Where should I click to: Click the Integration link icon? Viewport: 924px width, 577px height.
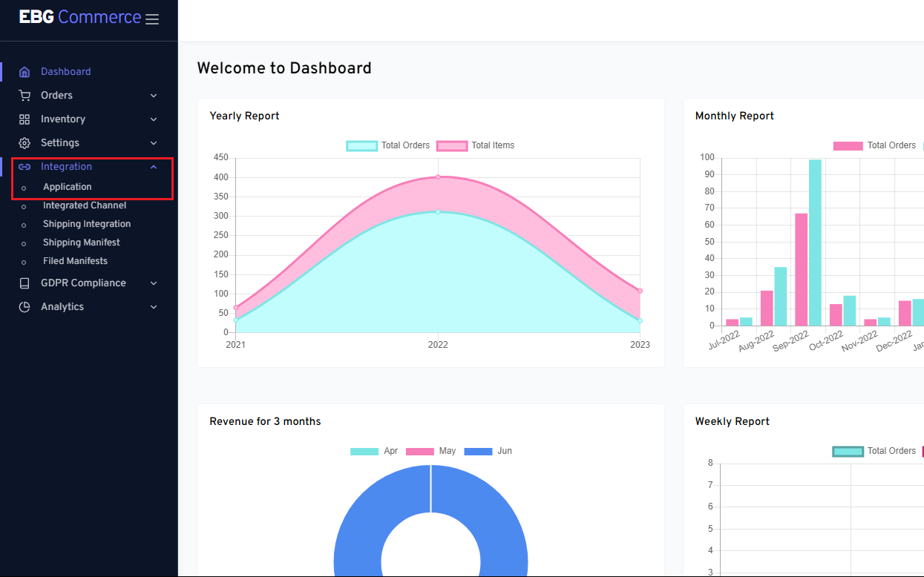(x=24, y=167)
